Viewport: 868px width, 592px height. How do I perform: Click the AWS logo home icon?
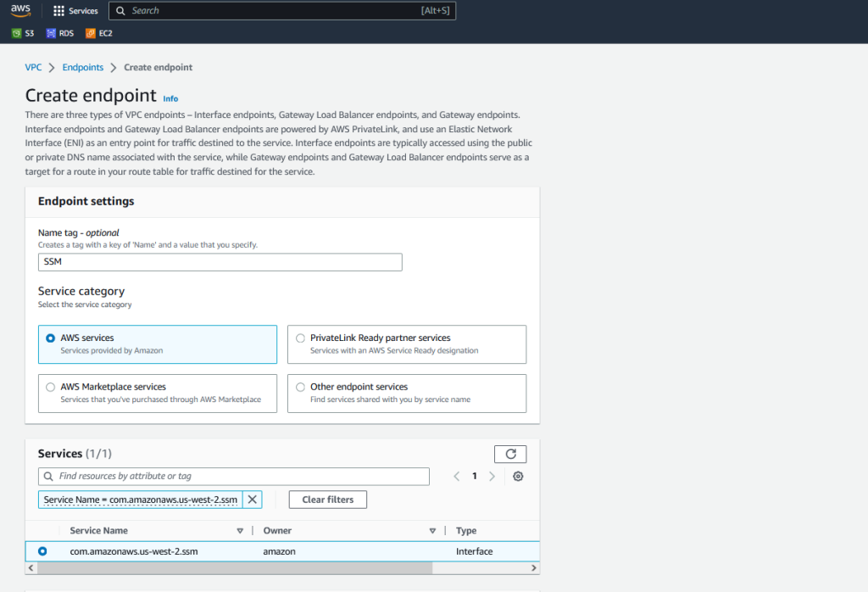point(20,10)
